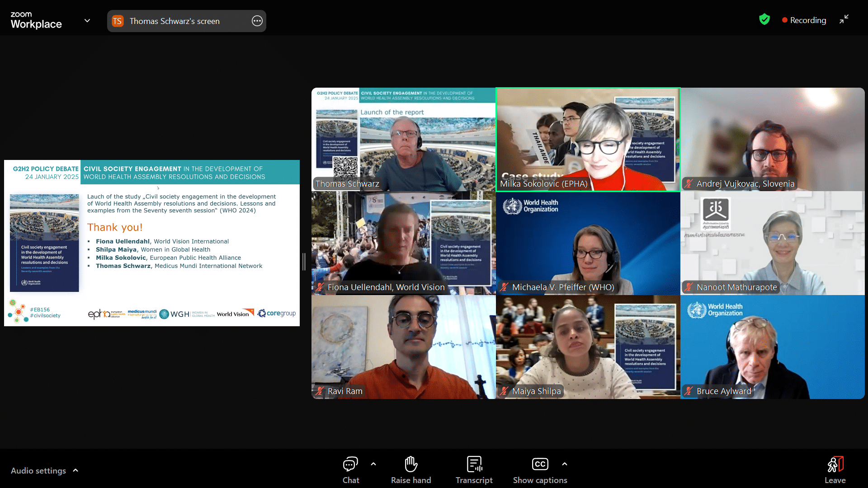Screen dimensions: 868x488
Task: Toggle Show captions CC button
Action: click(540, 464)
